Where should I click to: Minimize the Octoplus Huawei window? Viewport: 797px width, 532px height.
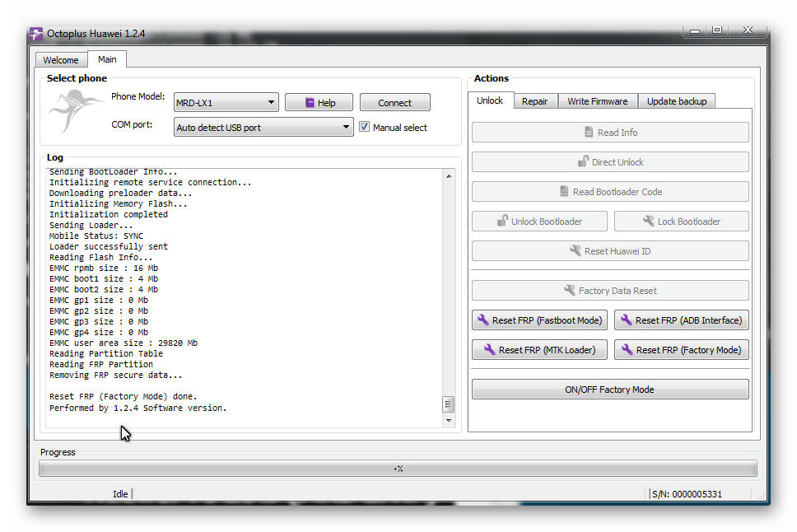tap(695, 31)
